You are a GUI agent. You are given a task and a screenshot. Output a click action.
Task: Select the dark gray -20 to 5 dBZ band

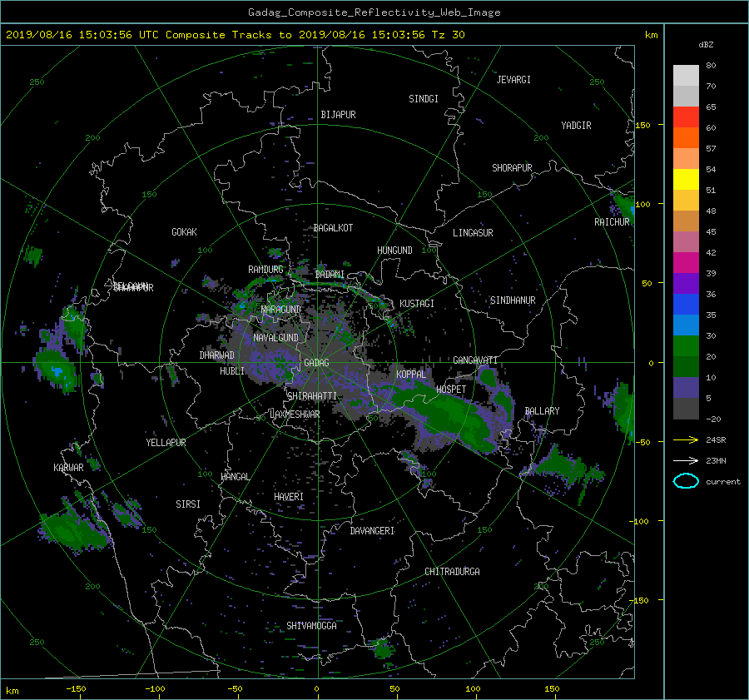[x=686, y=409]
